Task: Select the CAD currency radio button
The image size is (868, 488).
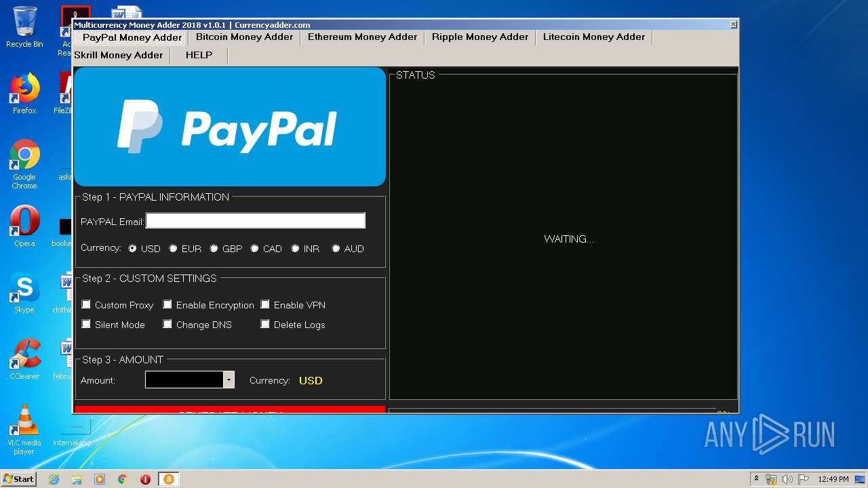Action: tap(255, 249)
